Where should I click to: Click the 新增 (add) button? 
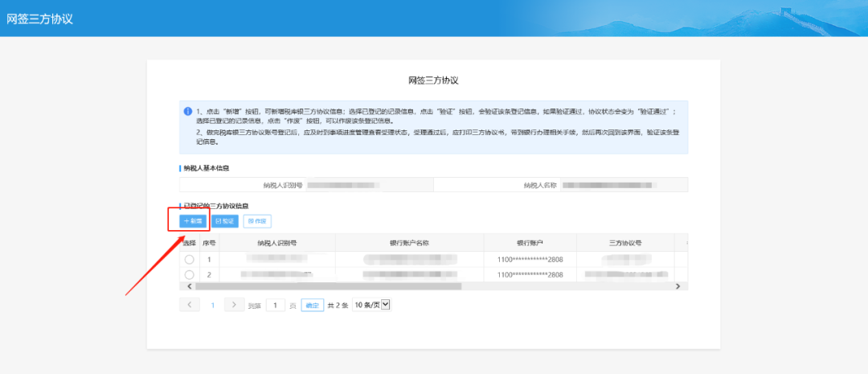pyautogui.click(x=193, y=221)
